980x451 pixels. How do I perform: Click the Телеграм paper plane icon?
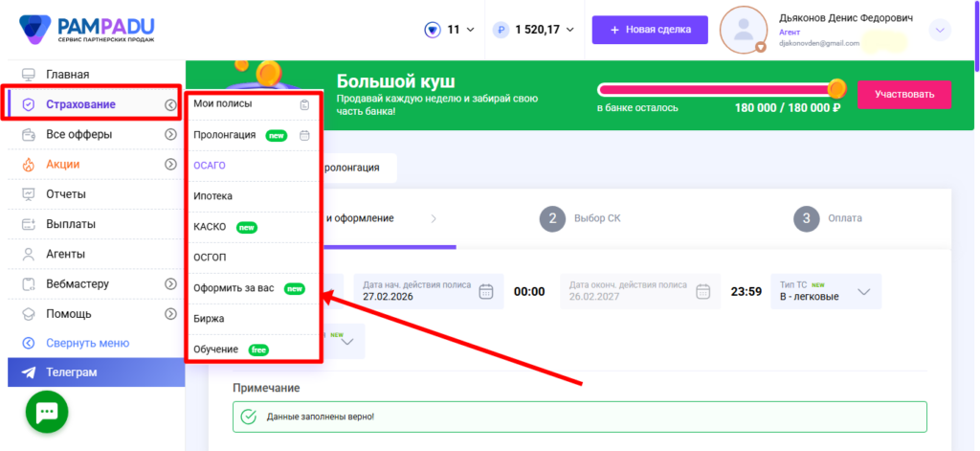(x=29, y=372)
